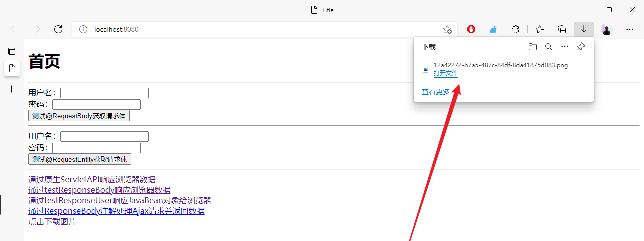Add a new tab with plus icon

(12, 89)
